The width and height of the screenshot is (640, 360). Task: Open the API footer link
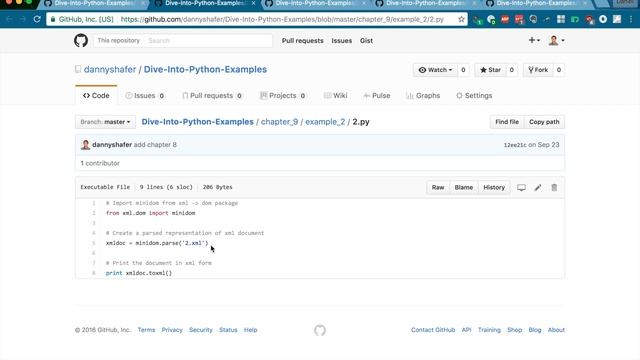tap(467, 330)
